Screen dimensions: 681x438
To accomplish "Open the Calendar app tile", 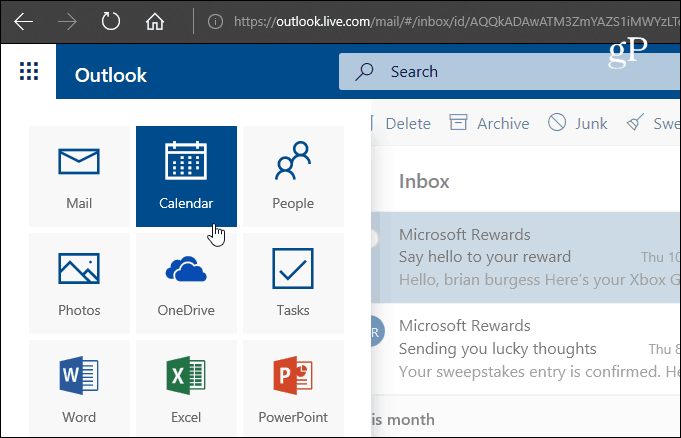I will pyautogui.click(x=186, y=176).
